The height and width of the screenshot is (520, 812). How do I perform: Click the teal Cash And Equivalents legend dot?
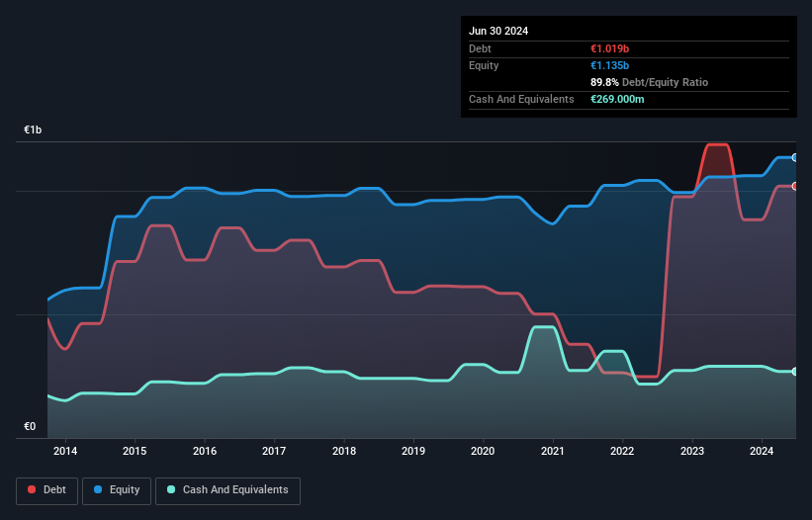point(171,489)
